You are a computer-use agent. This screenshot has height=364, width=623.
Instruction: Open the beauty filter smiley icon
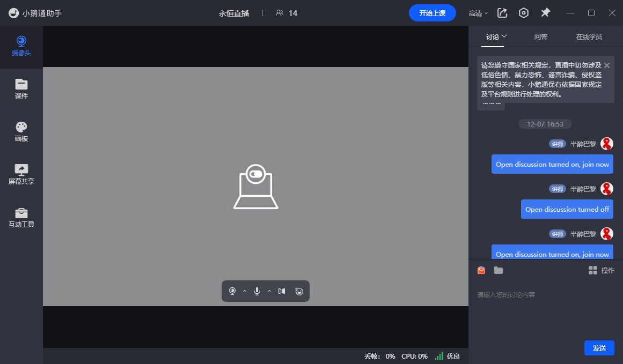(x=299, y=291)
